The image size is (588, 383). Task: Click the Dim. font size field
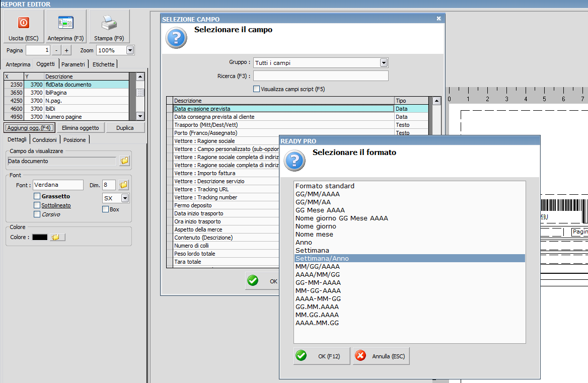point(109,185)
